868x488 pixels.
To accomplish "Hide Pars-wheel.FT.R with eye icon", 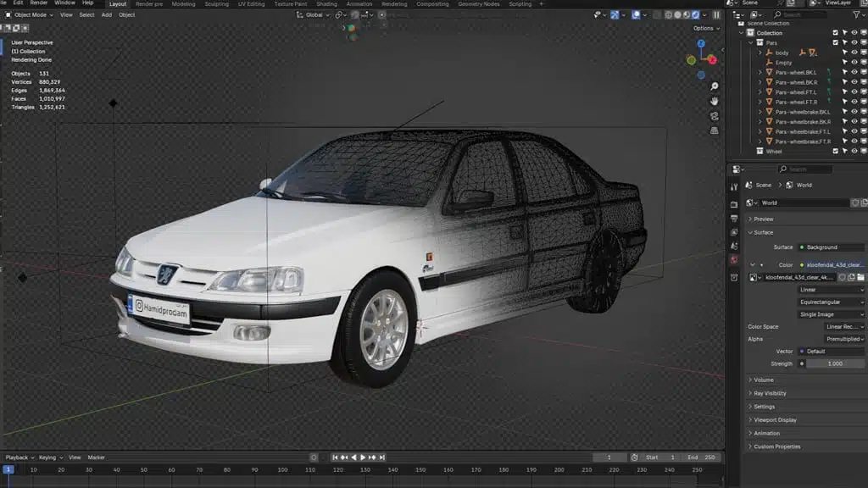I will point(854,102).
